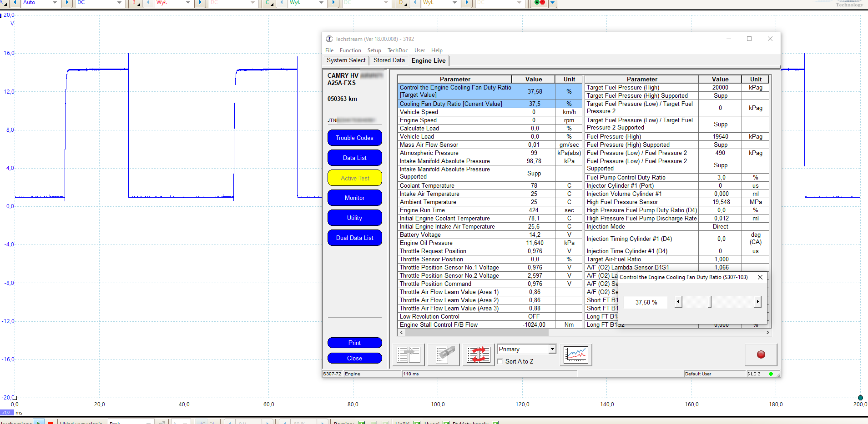This screenshot has width=868, height=424.
Task: Open the Utility button
Action: [354, 218]
